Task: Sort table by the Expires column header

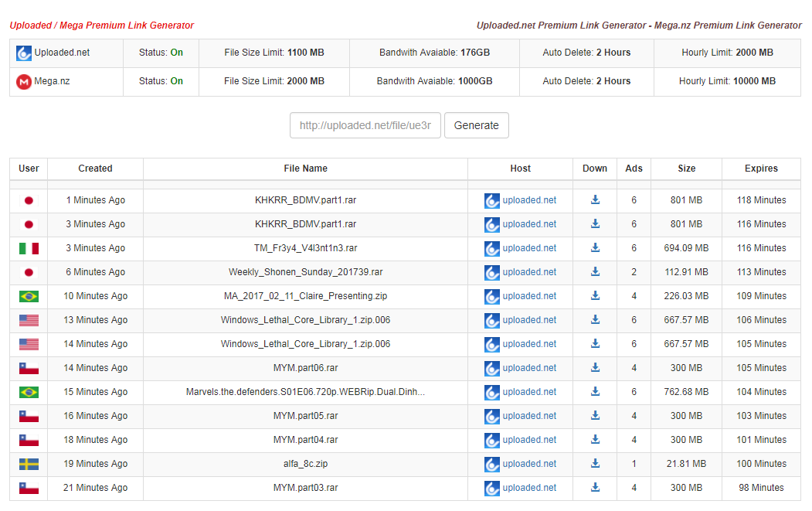Action: pos(761,169)
